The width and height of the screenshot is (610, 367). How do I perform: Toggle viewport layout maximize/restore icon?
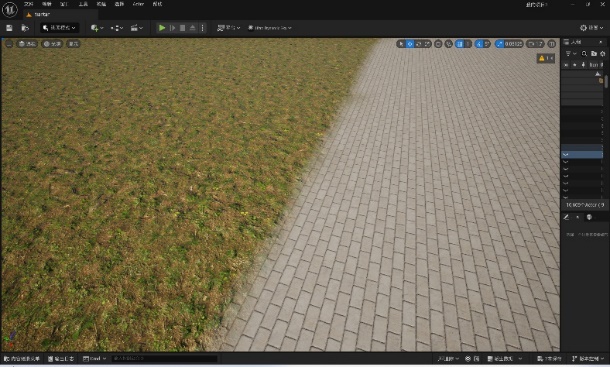[552, 44]
